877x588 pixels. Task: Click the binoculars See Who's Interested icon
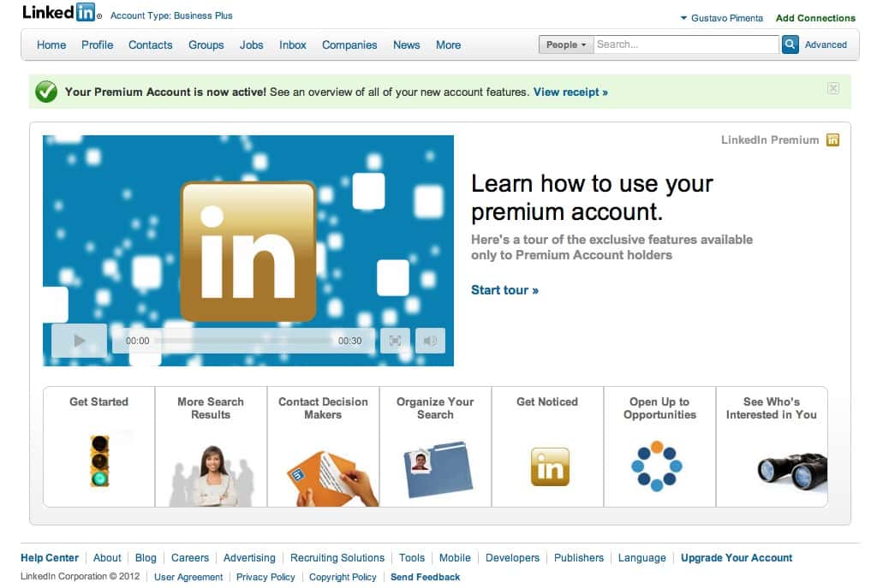[790, 469]
